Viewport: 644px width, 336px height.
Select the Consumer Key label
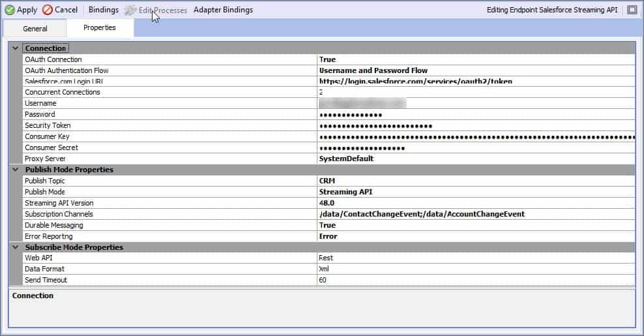pyautogui.click(x=47, y=136)
